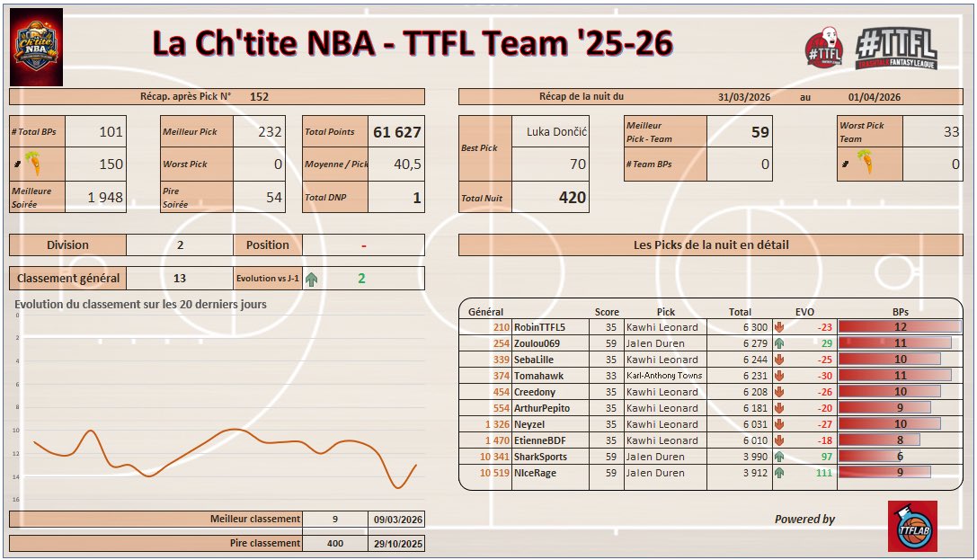Click the Total DNP value 1
This screenshot has height=560, width=977.
tap(416, 198)
